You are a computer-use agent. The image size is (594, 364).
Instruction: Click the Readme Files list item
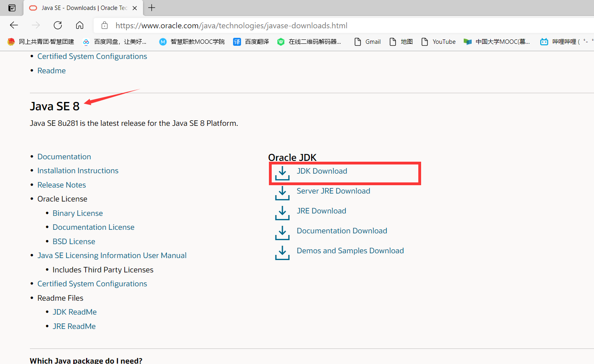point(61,298)
